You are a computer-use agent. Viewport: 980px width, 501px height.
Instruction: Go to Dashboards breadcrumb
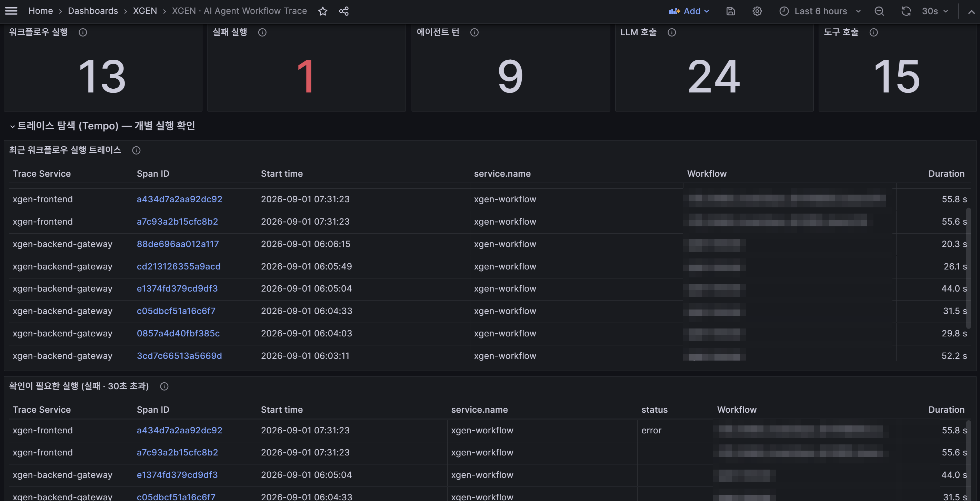(93, 11)
